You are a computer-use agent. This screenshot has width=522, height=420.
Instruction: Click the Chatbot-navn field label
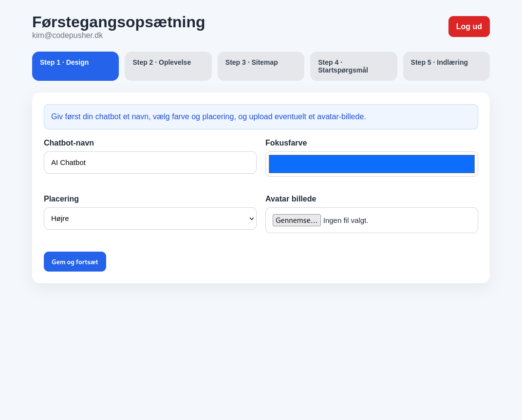pyautogui.click(x=69, y=143)
